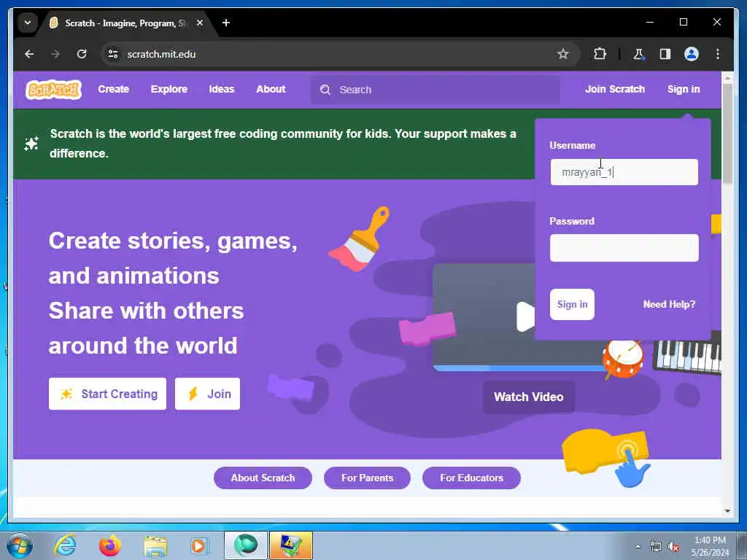747x560 pixels.
Task: Go back with browser back arrow
Action: (x=29, y=54)
